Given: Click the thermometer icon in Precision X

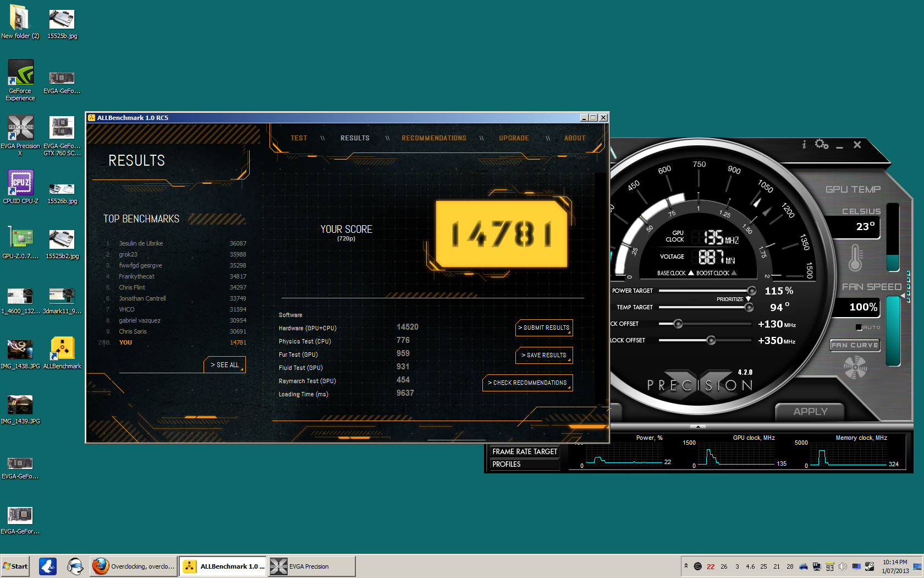Looking at the screenshot, I should click(x=856, y=258).
